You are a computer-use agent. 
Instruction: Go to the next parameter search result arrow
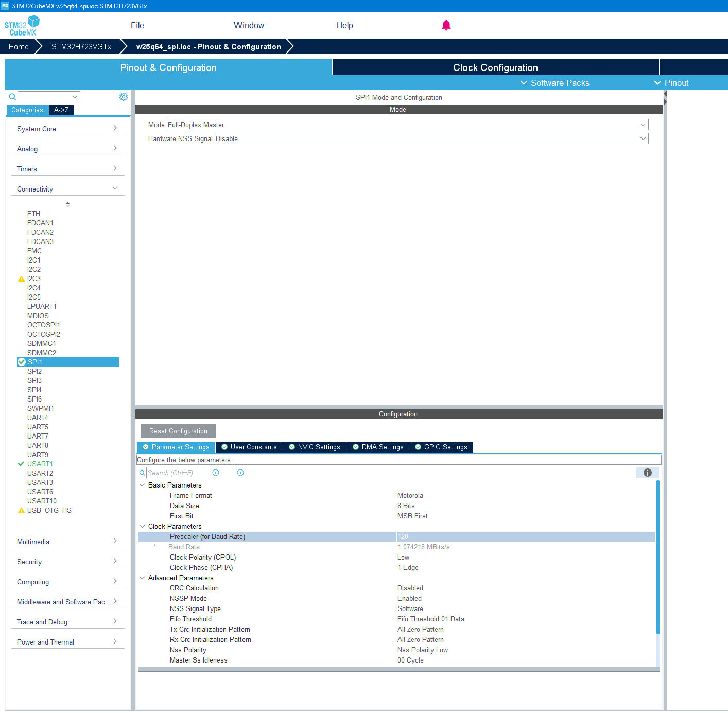(240, 473)
